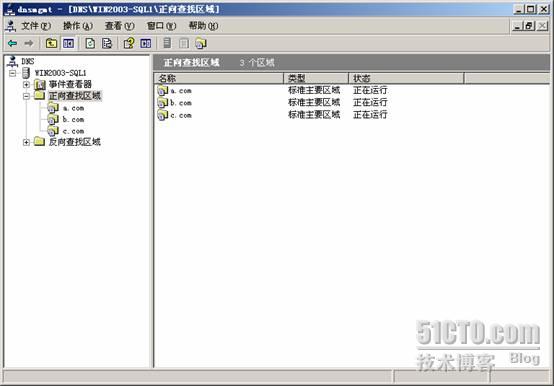Select 反向查找区域 in the tree
This screenshot has height=386, width=554.
pyautogui.click(x=75, y=142)
